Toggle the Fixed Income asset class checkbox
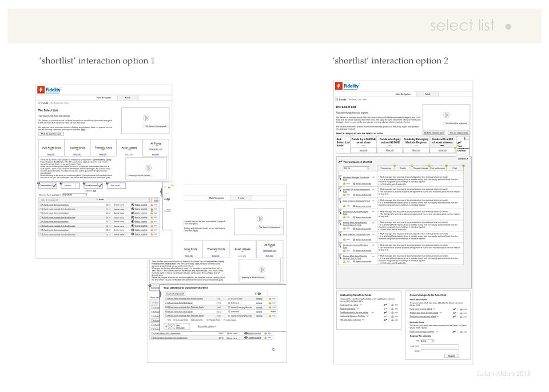549x392 pixels. [x=101, y=186]
